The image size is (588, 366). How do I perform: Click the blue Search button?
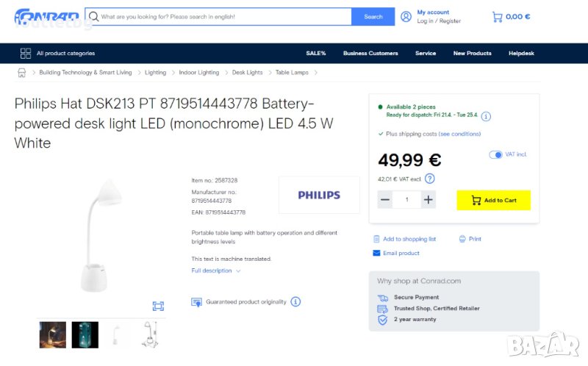373,16
